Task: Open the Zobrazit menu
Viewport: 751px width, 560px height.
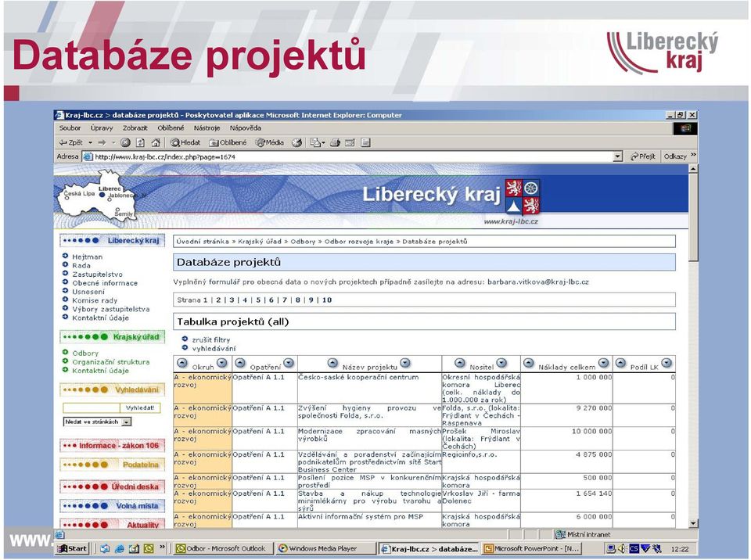Action: [x=135, y=128]
